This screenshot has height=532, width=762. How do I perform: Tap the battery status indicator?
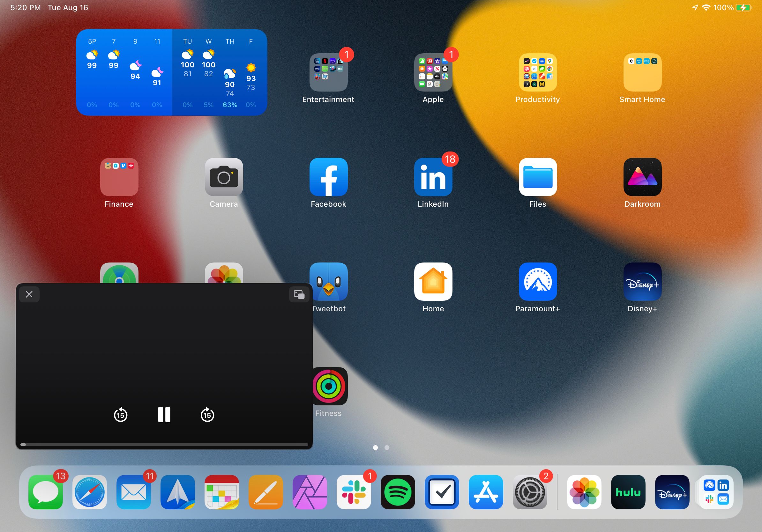click(x=743, y=8)
